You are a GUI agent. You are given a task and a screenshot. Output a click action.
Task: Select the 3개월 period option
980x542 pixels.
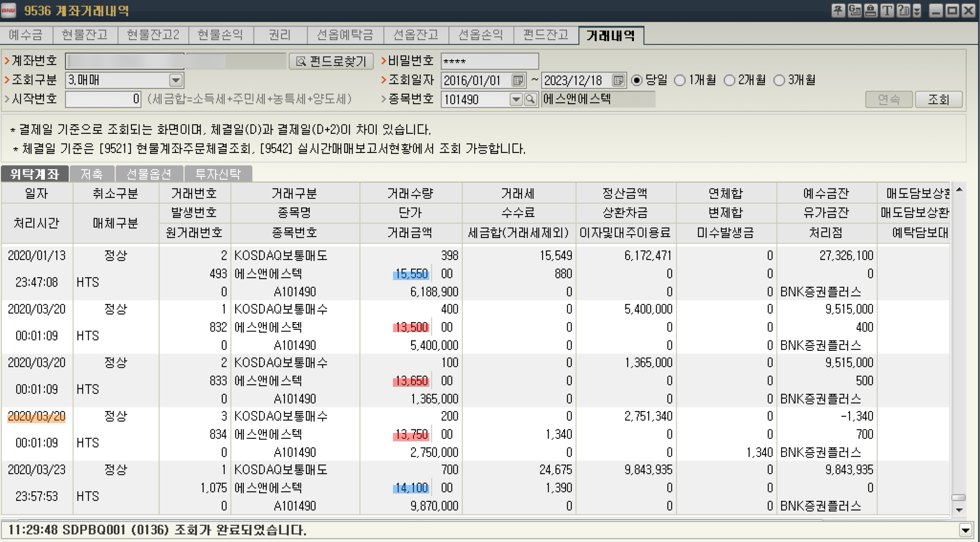779,80
